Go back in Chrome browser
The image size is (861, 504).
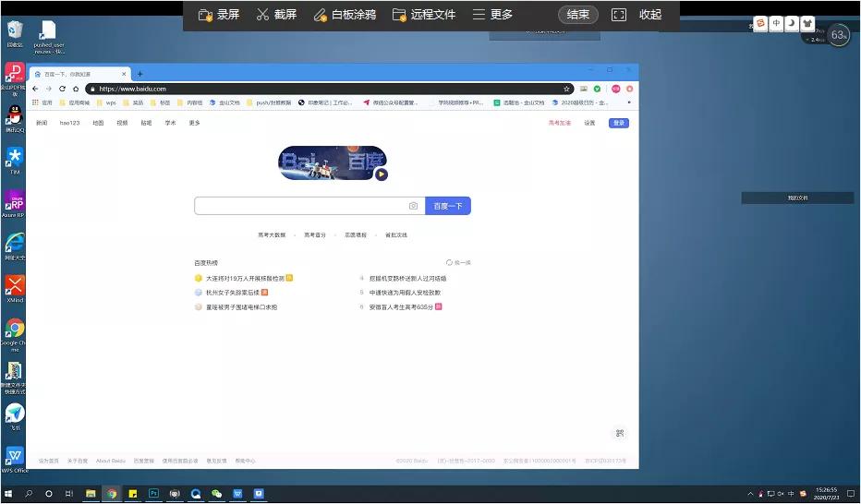pyautogui.click(x=35, y=89)
